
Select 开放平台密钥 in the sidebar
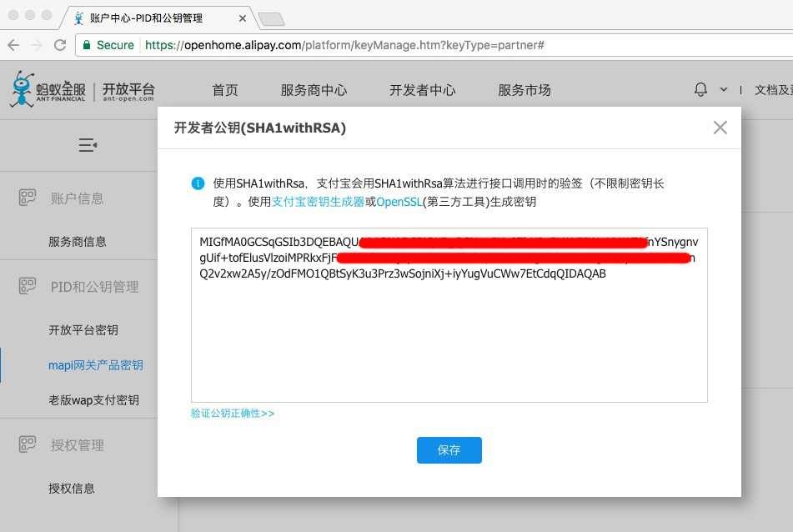click(83, 330)
